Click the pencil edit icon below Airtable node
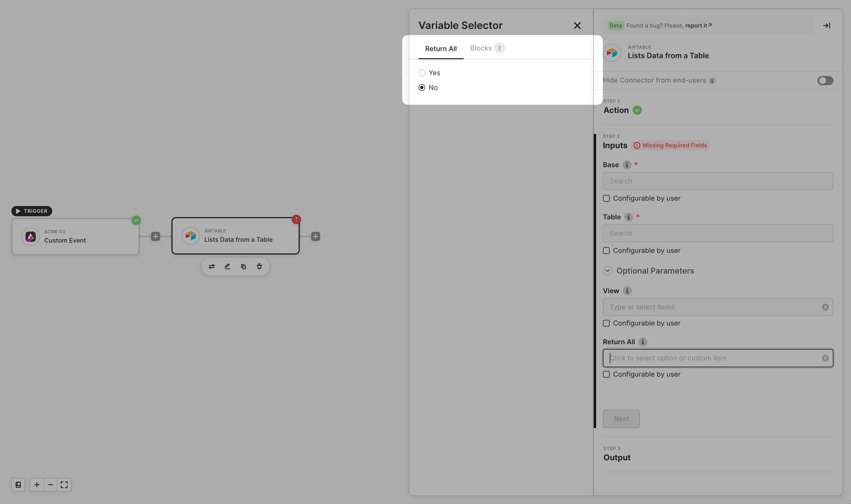The width and height of the screenshot is (851, 504). tap(227, 266)
